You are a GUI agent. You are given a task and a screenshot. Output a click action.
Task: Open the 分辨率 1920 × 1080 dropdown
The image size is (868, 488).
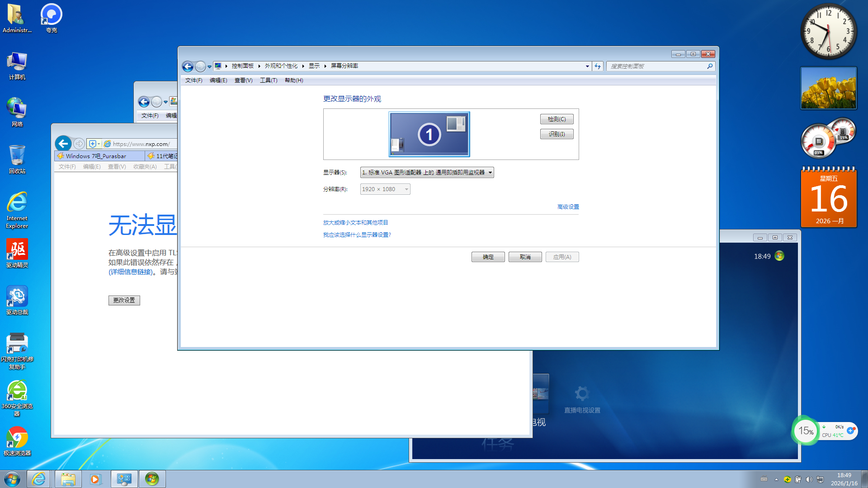pyautogui.click(x=385, y=189)
